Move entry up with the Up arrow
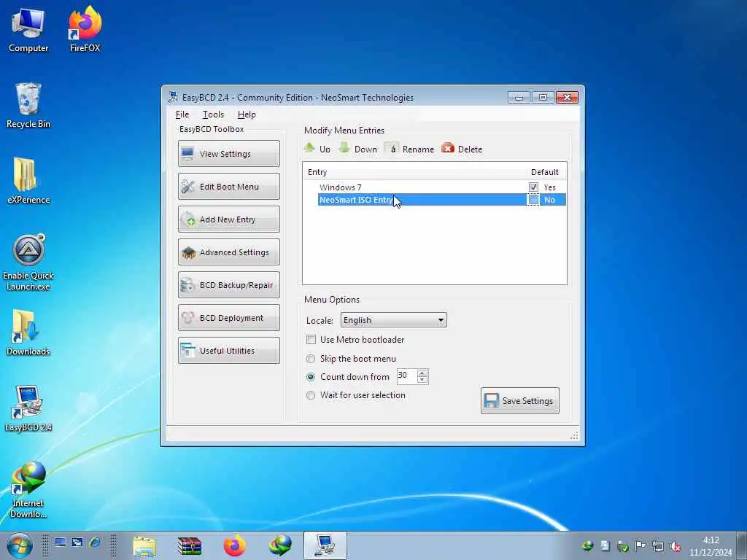Viewport: 747px width, 560px height. pos(317,149)
